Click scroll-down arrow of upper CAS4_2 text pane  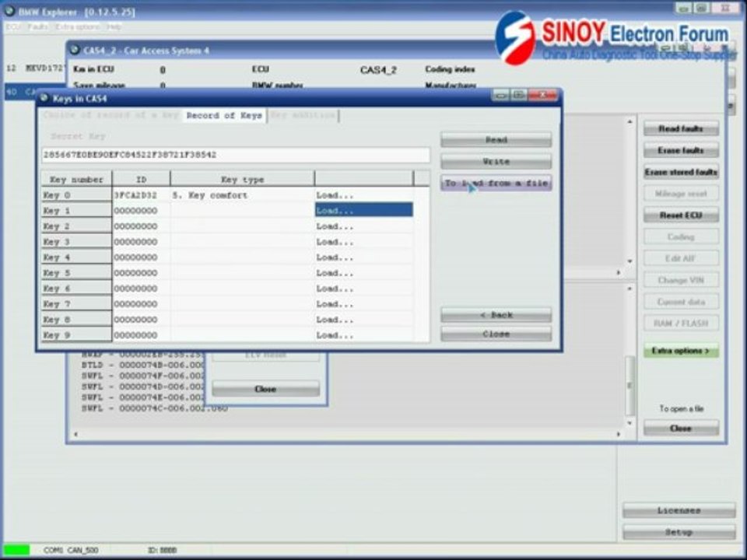tap(630, 261)
